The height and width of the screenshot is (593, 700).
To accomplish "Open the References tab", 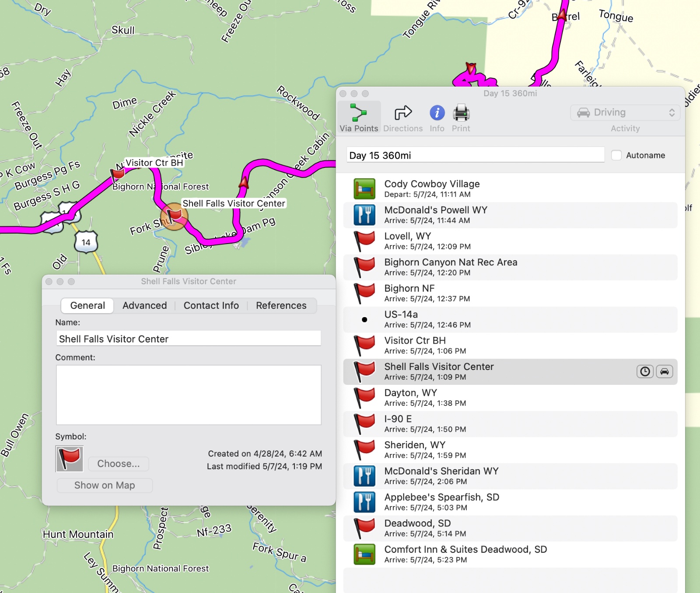I will pyautogui.click(x=281, y=306).
